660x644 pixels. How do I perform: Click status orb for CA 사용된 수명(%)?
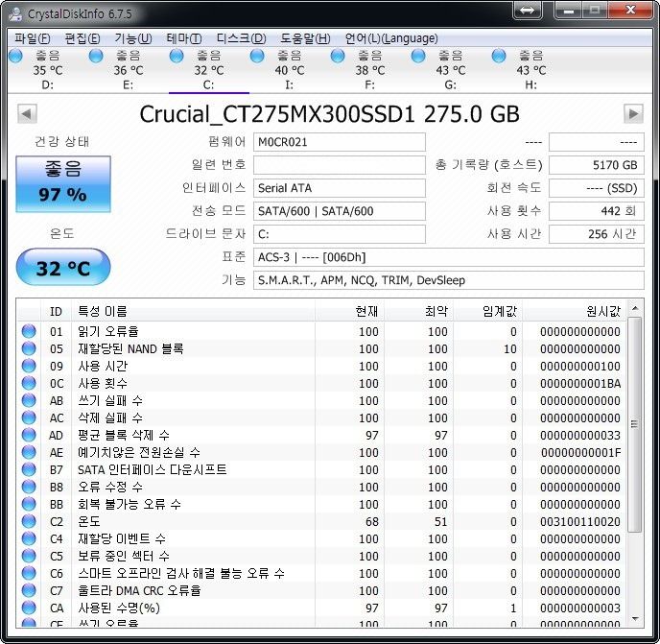tap(29, 608)
